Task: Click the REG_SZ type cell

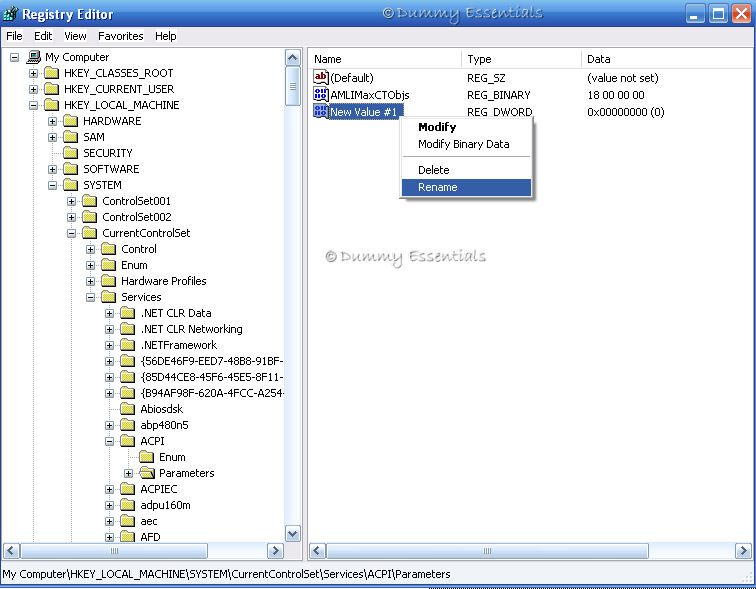Action: pos(486,78)
